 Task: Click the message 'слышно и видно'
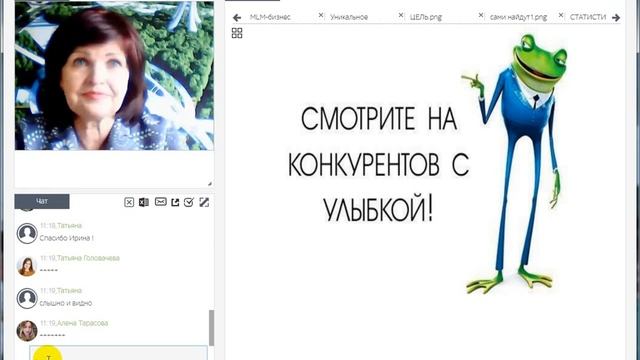(66, 303)
